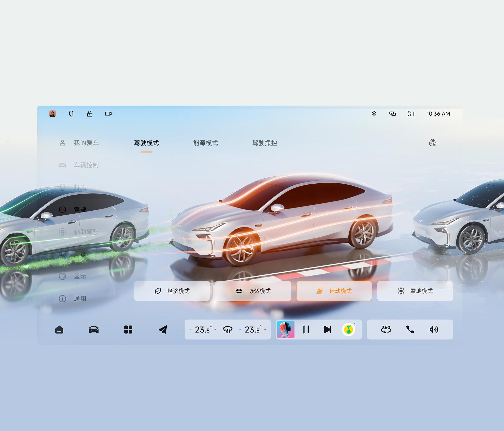Select 舒适模式 comfort driving mode
The height and width of the screenshot is (431, 504).
click(x=253, y=291)
